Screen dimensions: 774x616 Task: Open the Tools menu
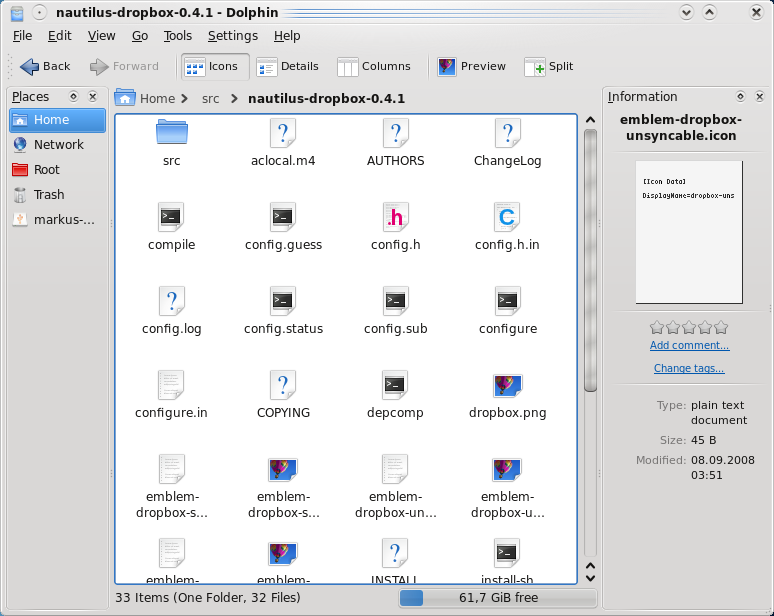tap(178, 36)
